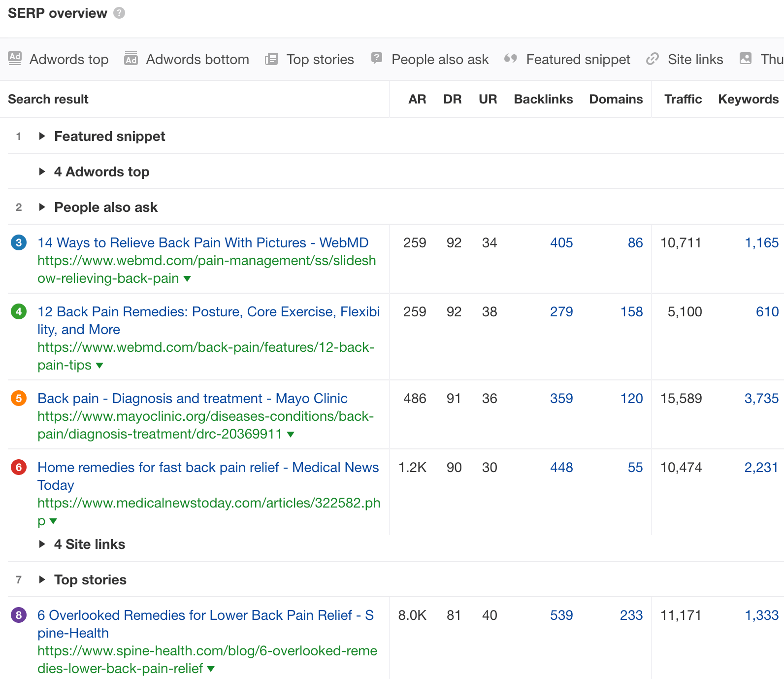
Task: Visit the medicalnewstoday.com articles URL
Action: (209, 511)
